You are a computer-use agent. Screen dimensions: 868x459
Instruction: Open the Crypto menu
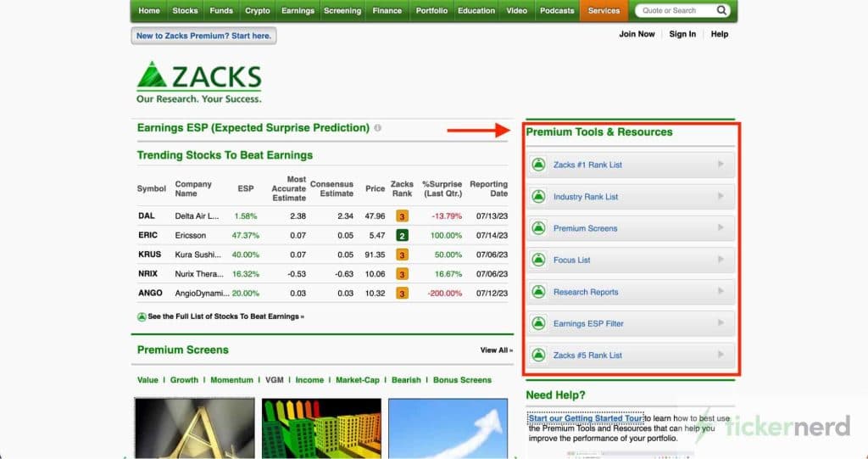pos(258,10)
